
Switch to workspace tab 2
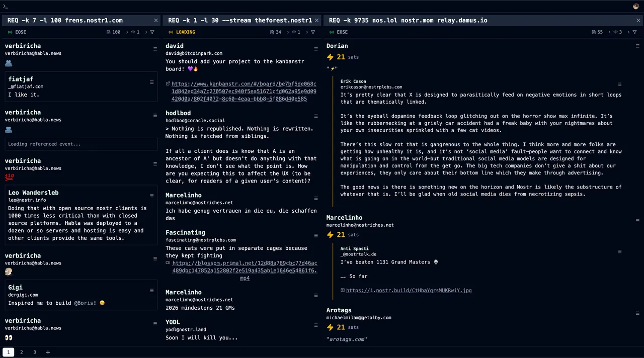click(22, 352)
